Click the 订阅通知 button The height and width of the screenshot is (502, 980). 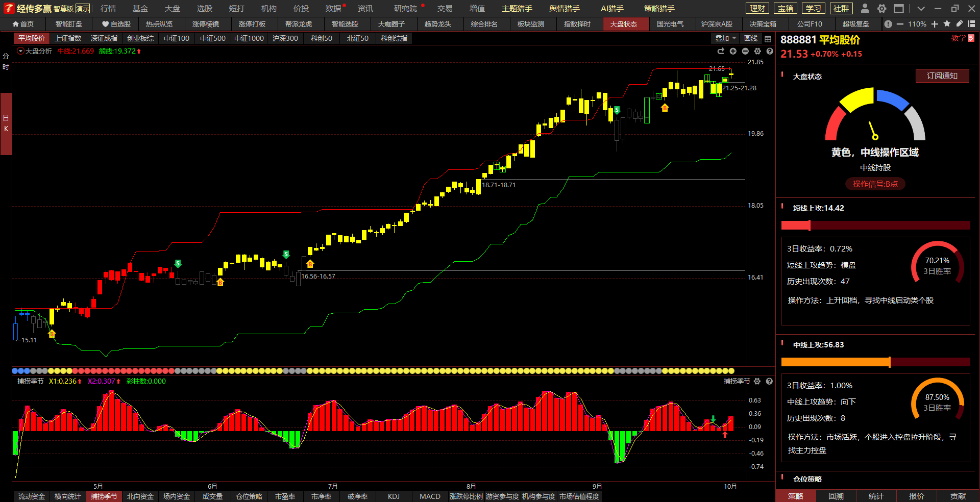942,76
